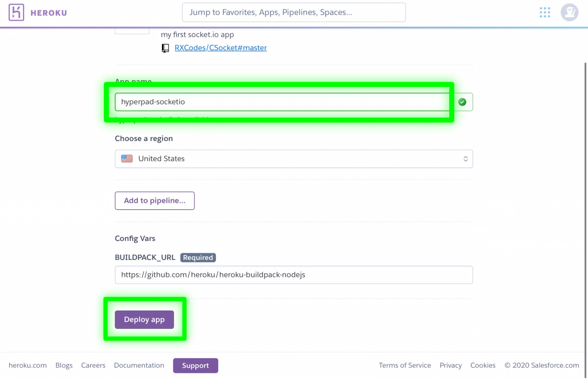The width and height of the screenshot is (588, 380).
Task: Click the Add to pipeline button
Action: pos(154,200)
